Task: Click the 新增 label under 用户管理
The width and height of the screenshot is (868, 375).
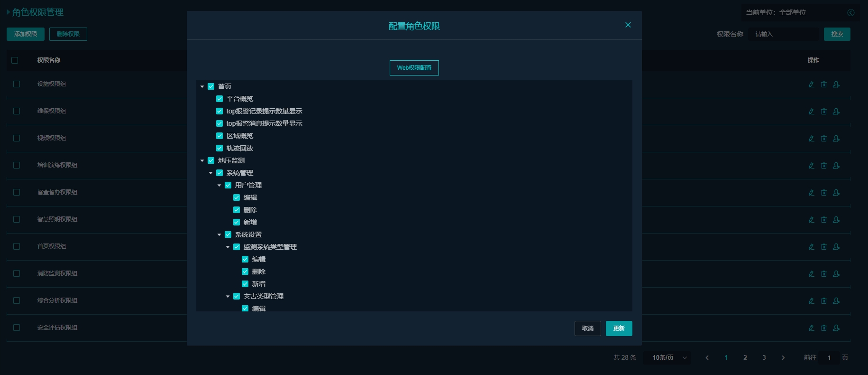Action: point(250,222)
